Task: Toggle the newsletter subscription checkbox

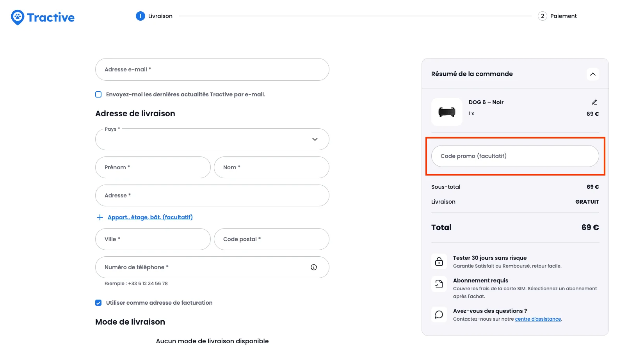Action: (98, 94)
